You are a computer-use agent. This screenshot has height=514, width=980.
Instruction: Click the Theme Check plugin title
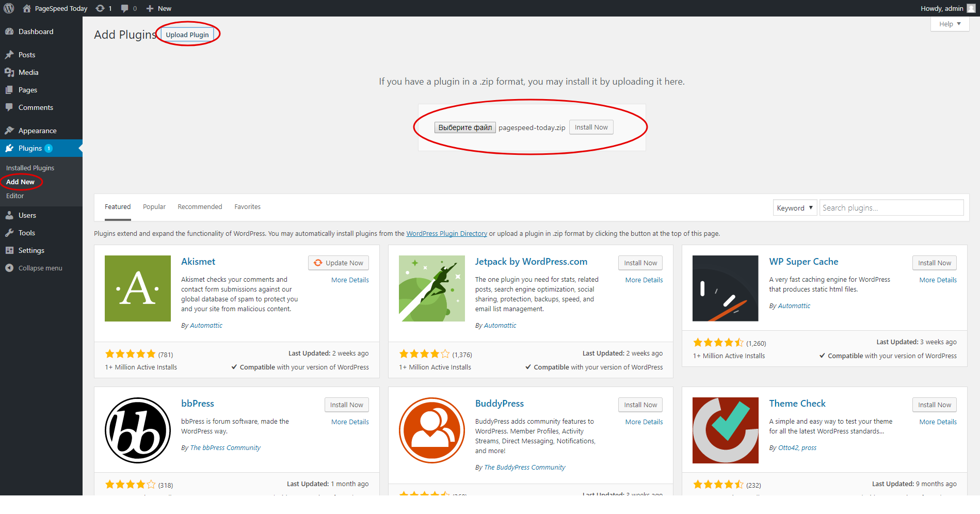click(x=797, y=404)
